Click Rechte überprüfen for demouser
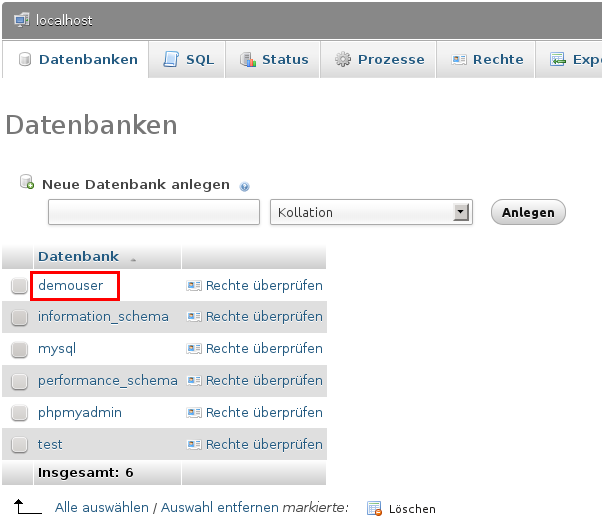The image size is (602, 526). (x=264, y=286)
